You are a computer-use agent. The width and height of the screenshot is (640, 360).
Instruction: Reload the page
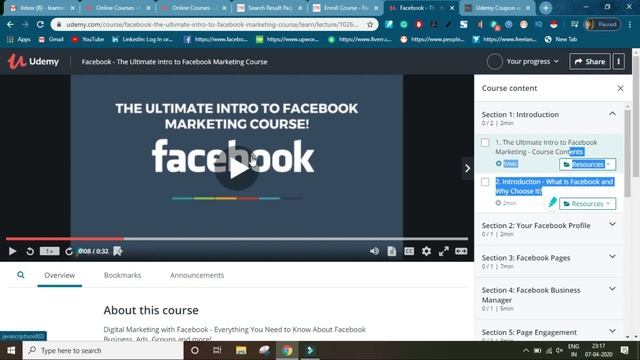pyautogui.click(x=40, y=24)
